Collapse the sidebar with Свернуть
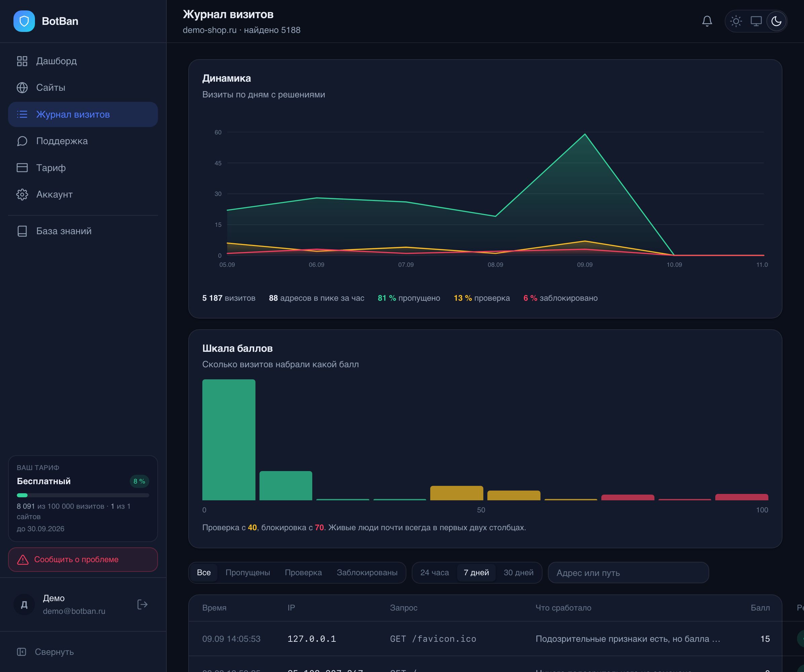This screenshot has height=672, width=804. (83, 652)
